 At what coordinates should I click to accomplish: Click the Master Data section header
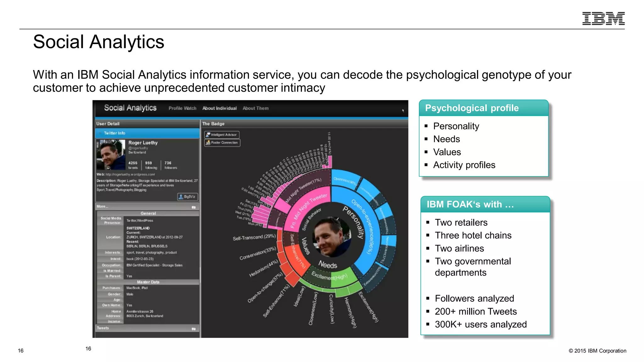pyautogui.click(x=148, y=282)
